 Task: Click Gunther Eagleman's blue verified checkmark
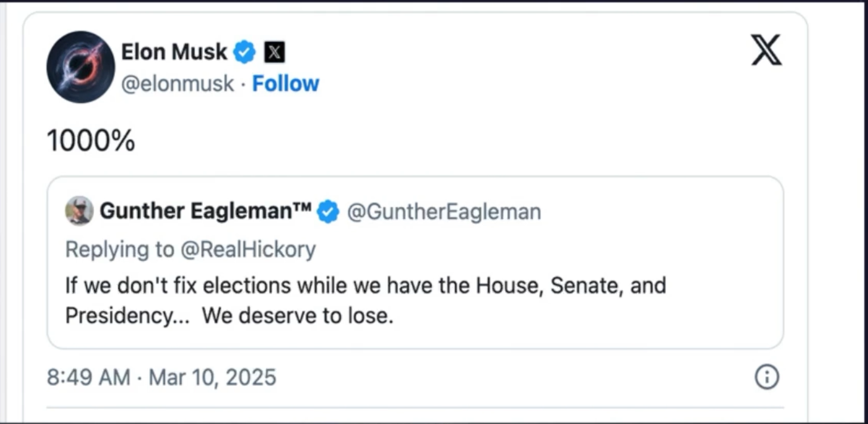click(x=328, y=212)
